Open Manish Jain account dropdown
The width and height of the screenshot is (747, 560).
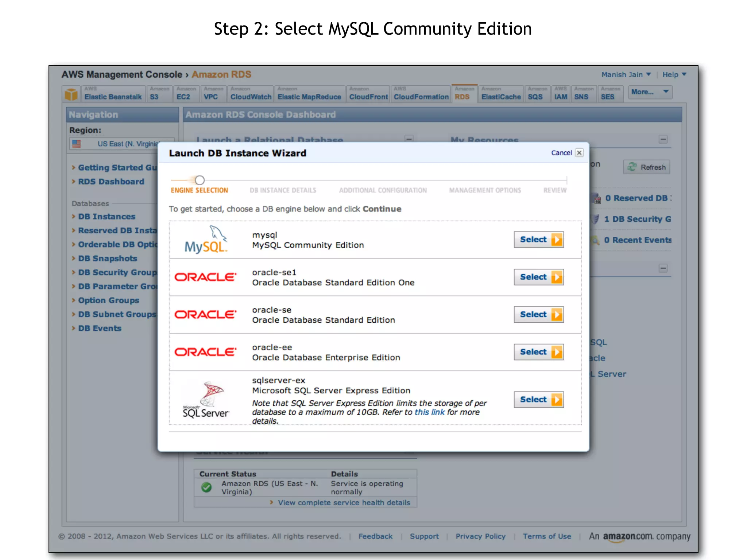[x=626, y=74]
